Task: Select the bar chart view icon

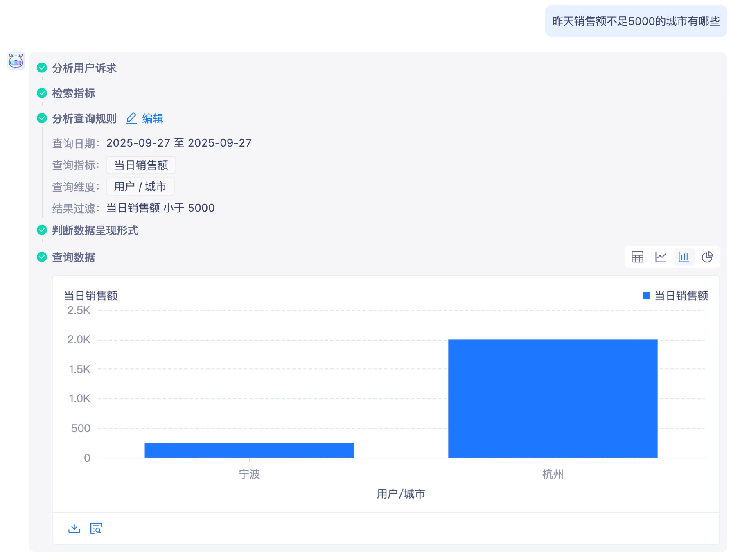Action: (x=684, y=257)
